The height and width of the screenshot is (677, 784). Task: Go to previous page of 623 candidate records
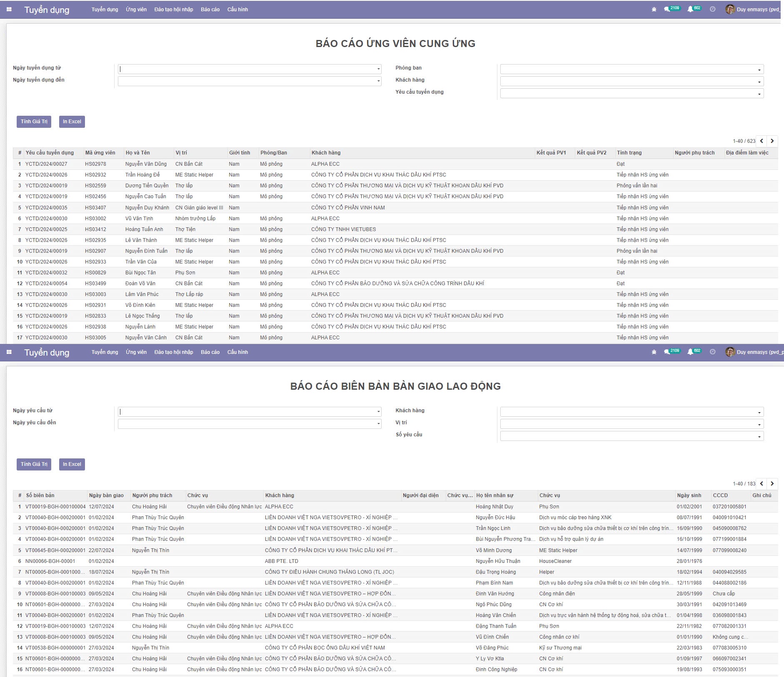coord(762,141)
